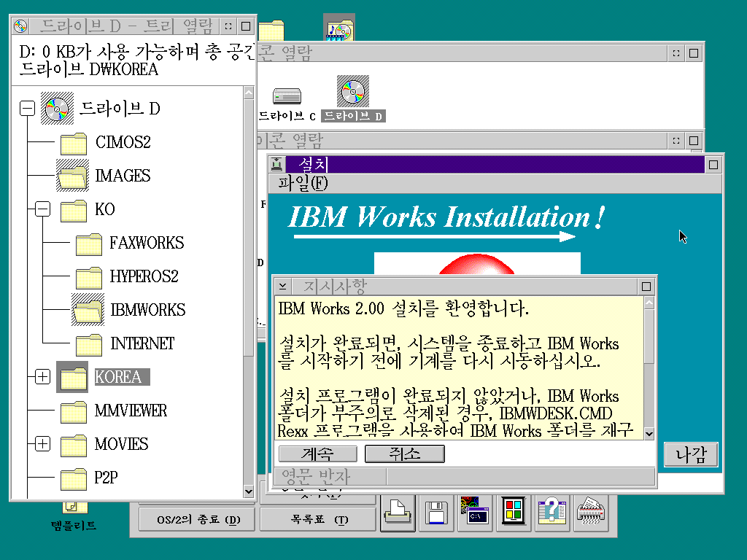Open the IMAGES folder icon in tree
This screenshot has width=747, height=560.
click(72, 175)
